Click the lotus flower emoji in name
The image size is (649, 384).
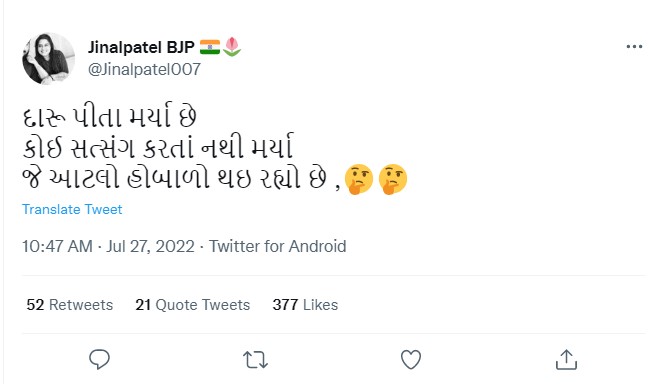232,47
